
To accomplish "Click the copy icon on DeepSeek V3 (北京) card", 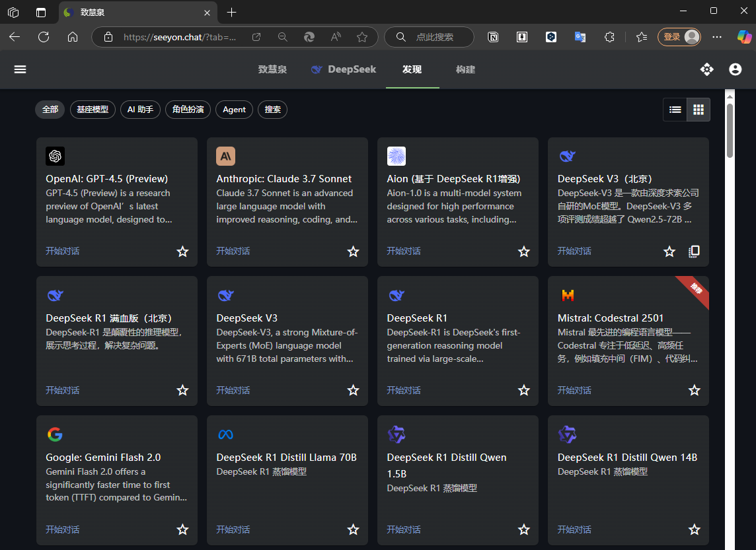I will (x=694, y=251).
